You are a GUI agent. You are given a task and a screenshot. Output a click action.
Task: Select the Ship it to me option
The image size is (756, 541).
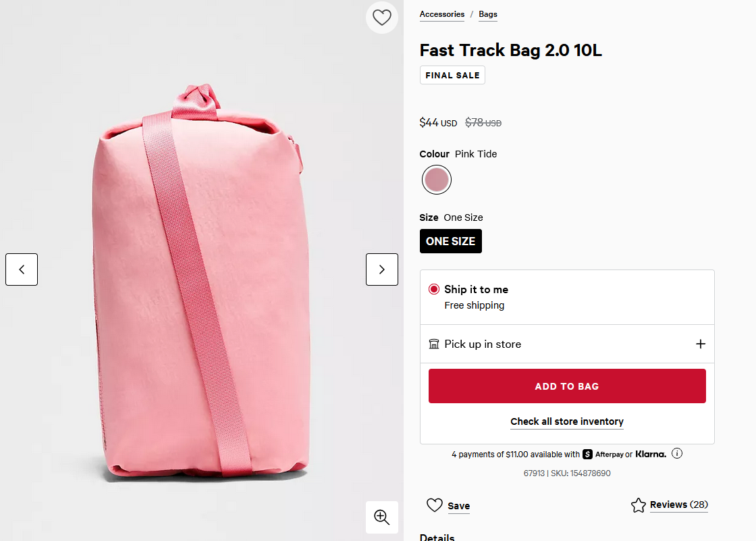point(434,289)
